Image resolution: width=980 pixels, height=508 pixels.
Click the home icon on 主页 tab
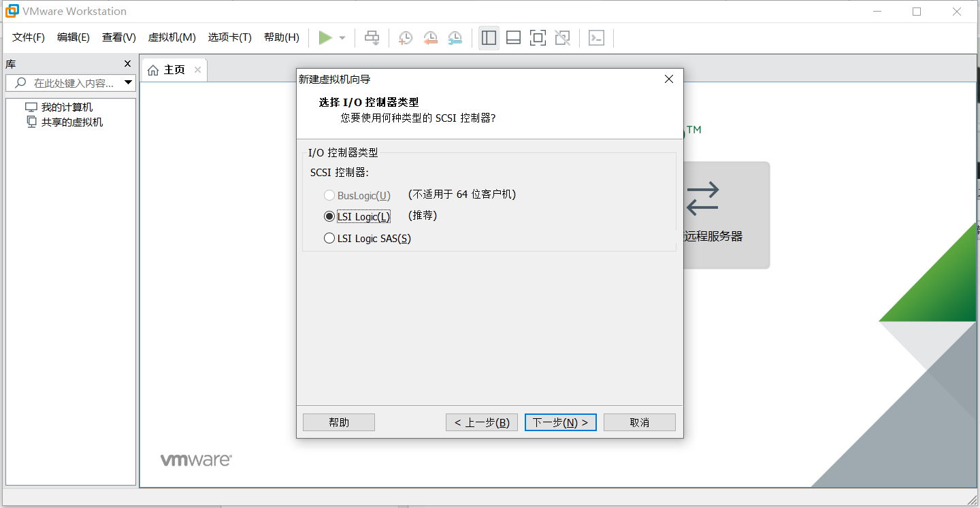(153, 70)
